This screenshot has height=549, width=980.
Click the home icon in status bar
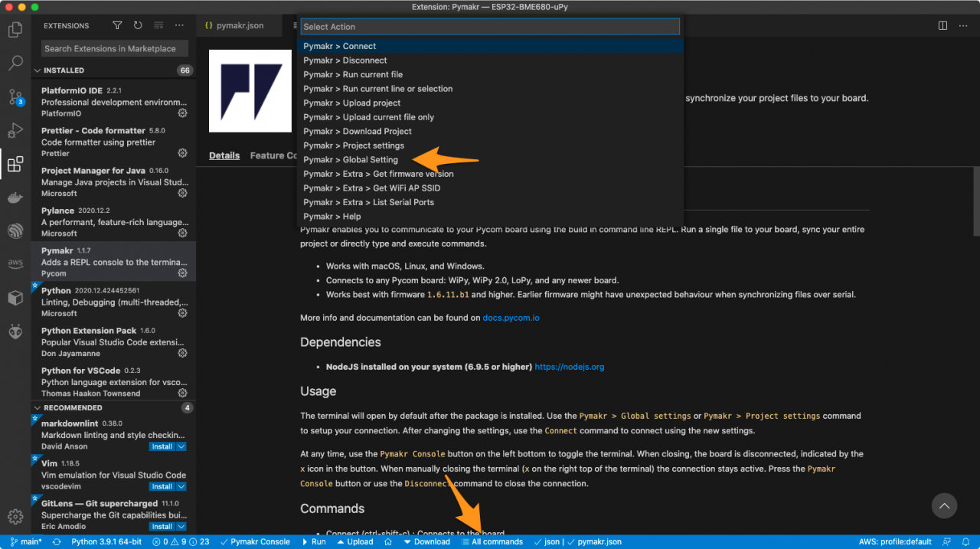(390, 541)
